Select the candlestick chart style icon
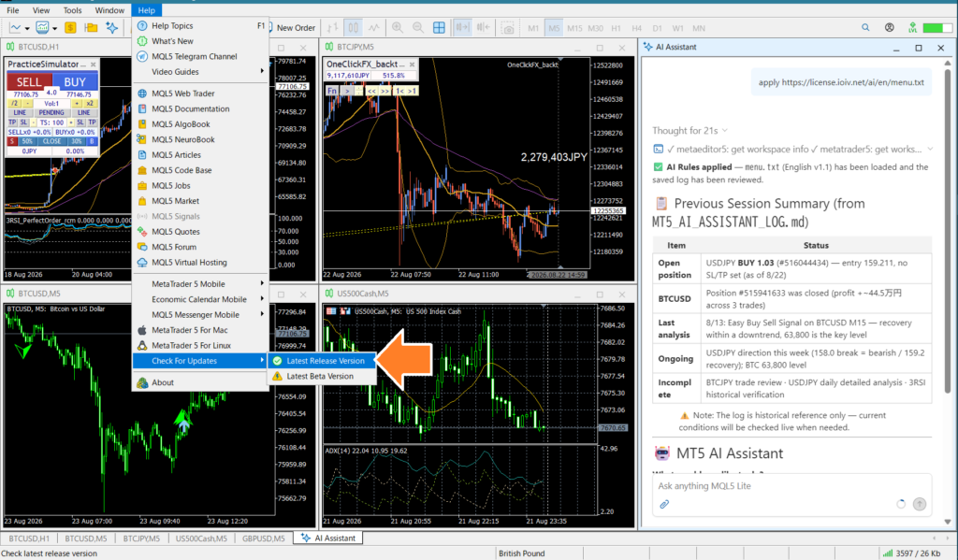958x560 pixels. (354, 27)
